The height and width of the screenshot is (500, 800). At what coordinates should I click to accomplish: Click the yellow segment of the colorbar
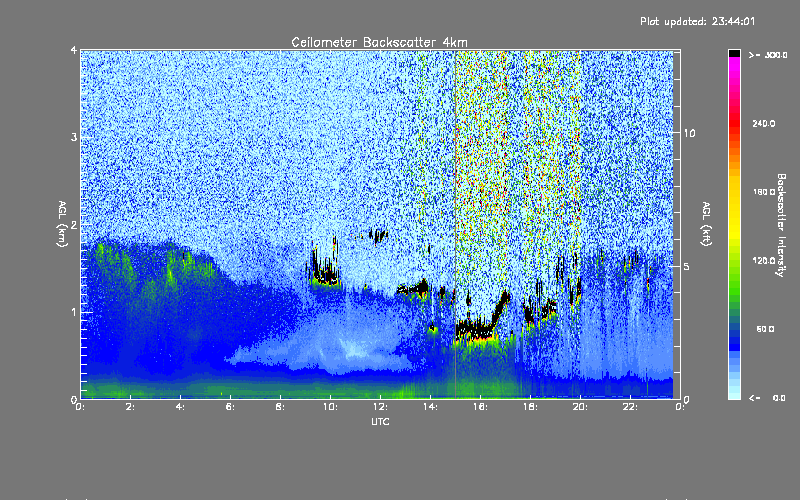(734, 209)
